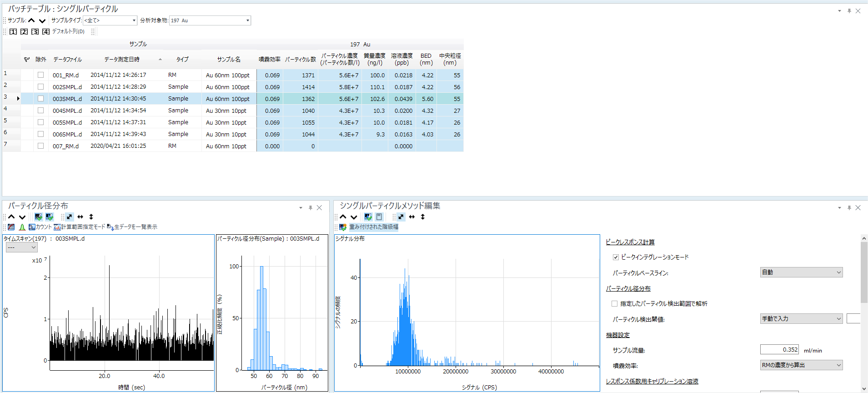The height and width of the screenshot is (393, 868).
Task: Click 噴霧効率 column header
Action: [270, 60]
